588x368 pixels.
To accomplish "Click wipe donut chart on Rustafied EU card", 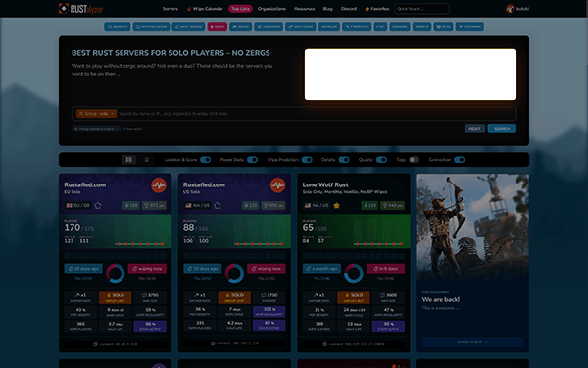I will pyautogui.click(x=115, y=273).
